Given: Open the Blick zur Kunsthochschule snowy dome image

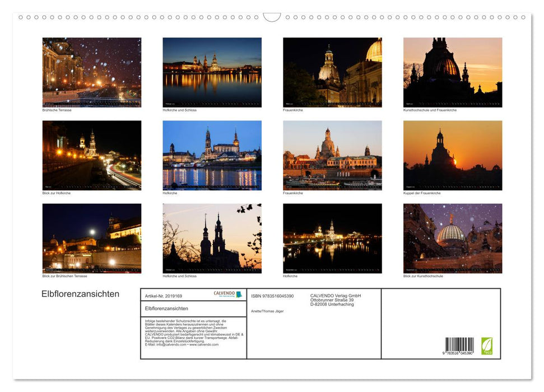Looking at the screenshot, I should [x=453, y=238].
